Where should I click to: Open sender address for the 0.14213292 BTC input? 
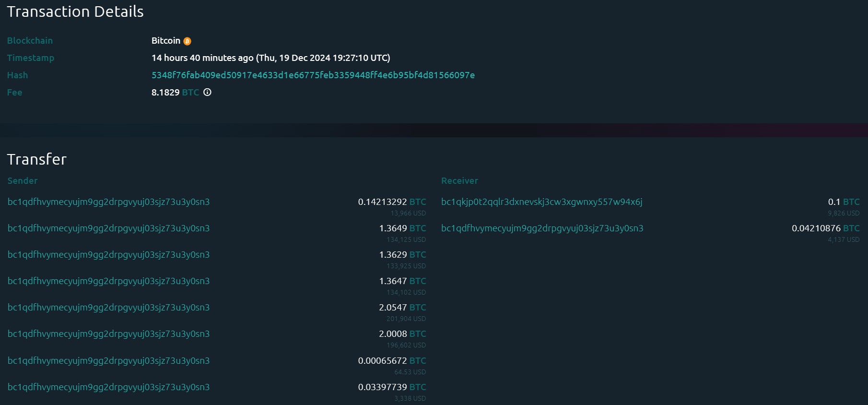108,202
